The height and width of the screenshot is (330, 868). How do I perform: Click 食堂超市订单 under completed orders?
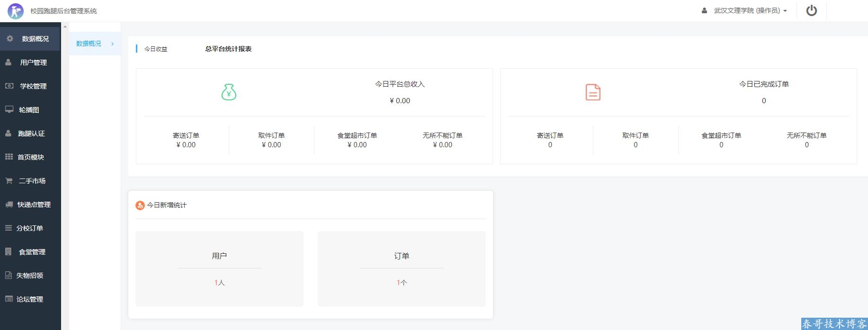click(721, 135)
